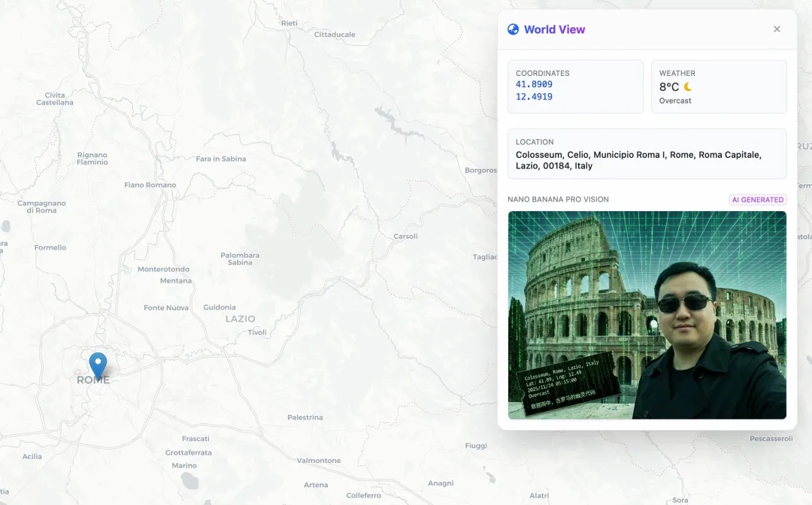Image resolution: width=812 pixels, height=505 pixels.
Task: Click the Rieti town label on the map
Action: coord(289,23)
